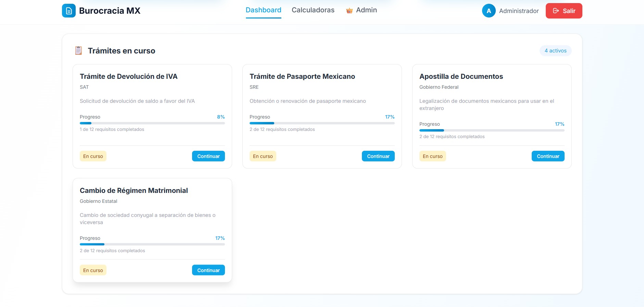Click the En curso badge on Pasaporte card
The height and width of the screenshot is (307, 644).
coord(263,156)
